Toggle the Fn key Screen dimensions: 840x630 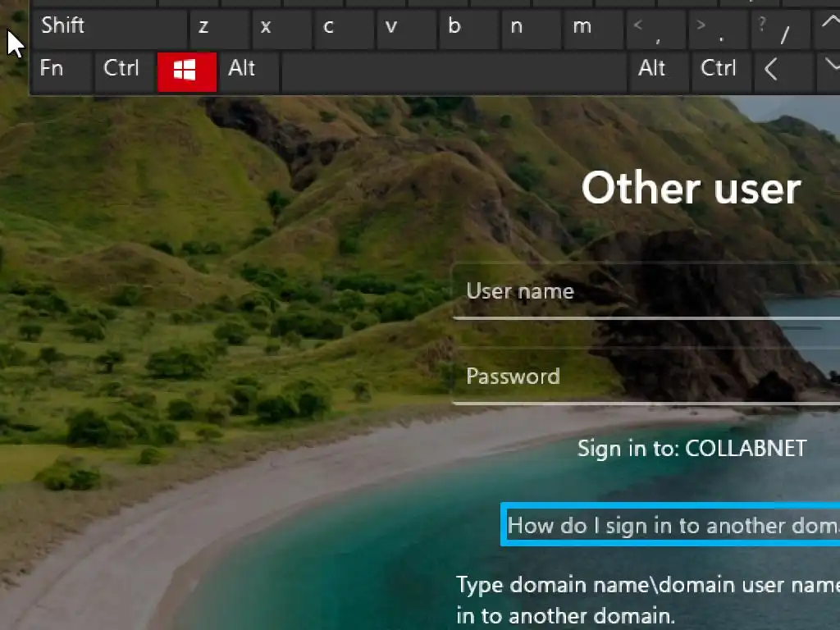coord(62,72)
